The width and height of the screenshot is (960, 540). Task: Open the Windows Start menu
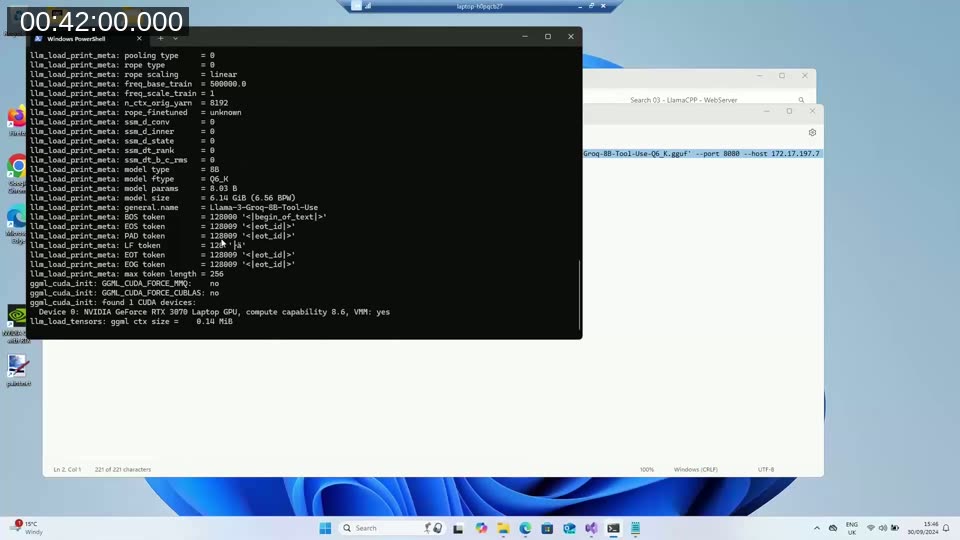point(325,528)
